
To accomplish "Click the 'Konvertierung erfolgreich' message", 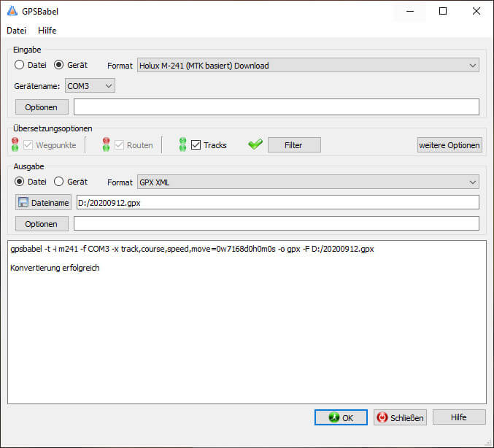I will click(55, 268).
